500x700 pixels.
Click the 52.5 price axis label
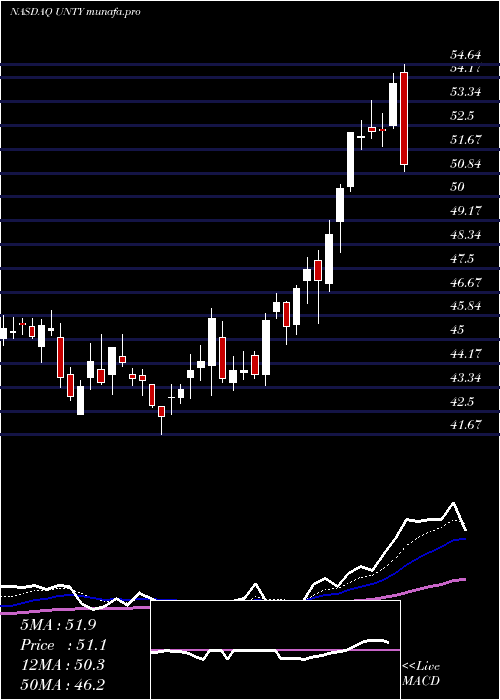click(x=462, y=116)
